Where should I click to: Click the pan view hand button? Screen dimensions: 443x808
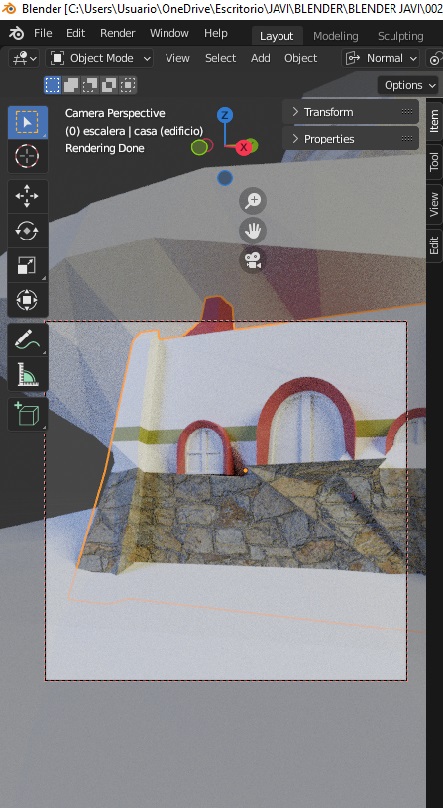point(253,230)
